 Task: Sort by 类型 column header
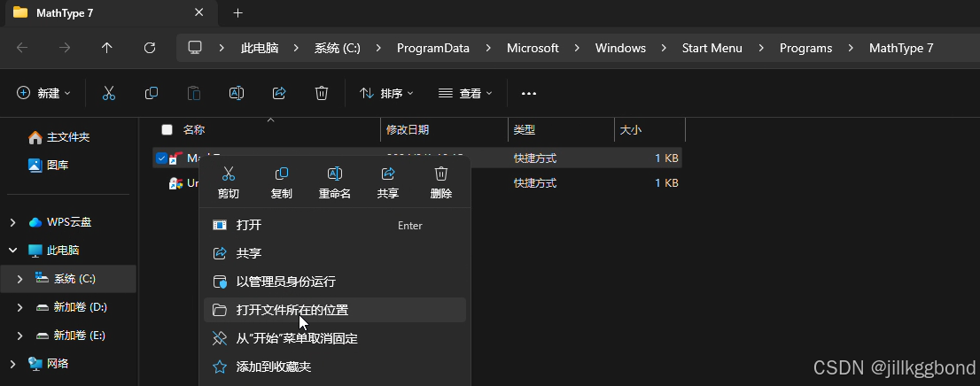(561, 130)
